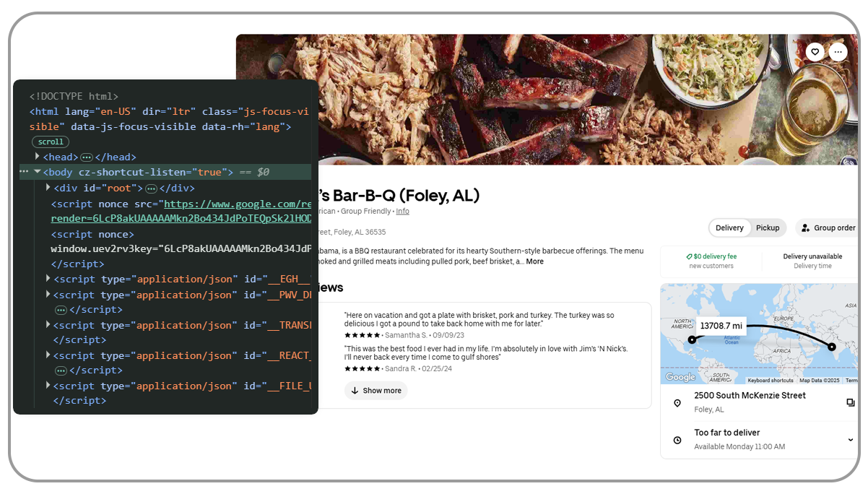
Task: Click the map marker near Asia
Action: coord(832,347)
